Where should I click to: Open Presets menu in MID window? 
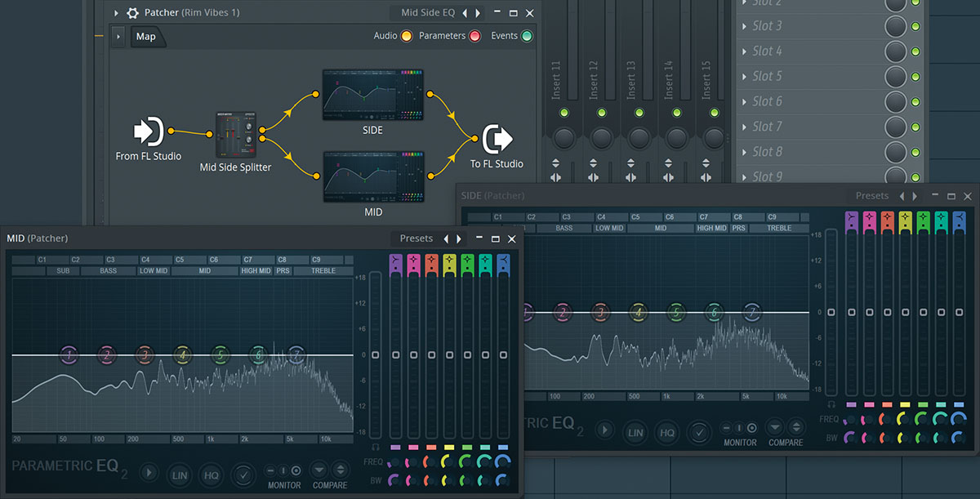click(x=416, y=238)
